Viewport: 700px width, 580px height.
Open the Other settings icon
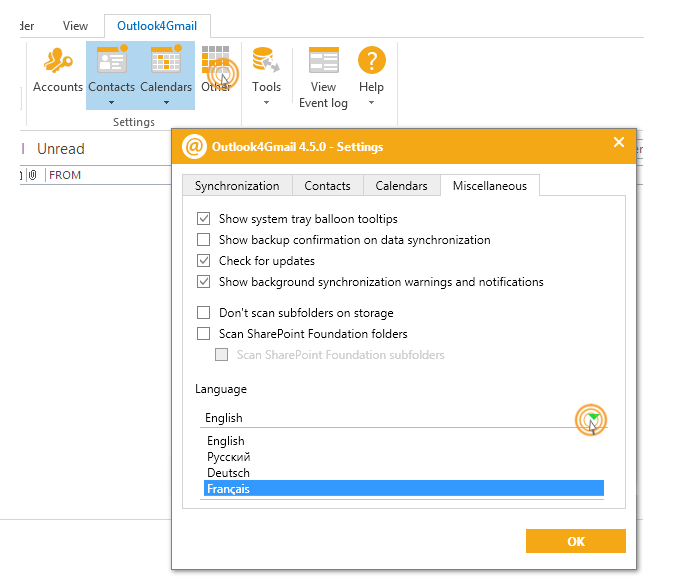[x=216, y=59]
